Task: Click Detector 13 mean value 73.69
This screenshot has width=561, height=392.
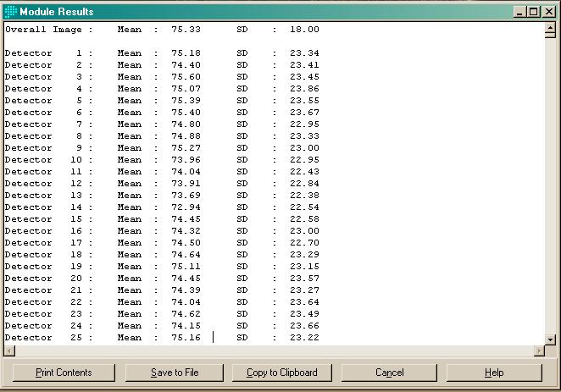Action: point(186,195)
